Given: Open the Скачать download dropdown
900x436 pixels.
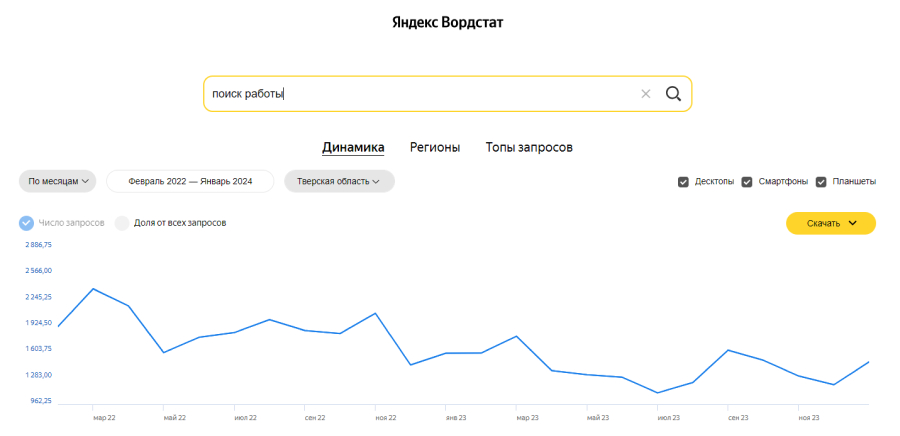Looking at the screenshot, I should coord(831,223).
